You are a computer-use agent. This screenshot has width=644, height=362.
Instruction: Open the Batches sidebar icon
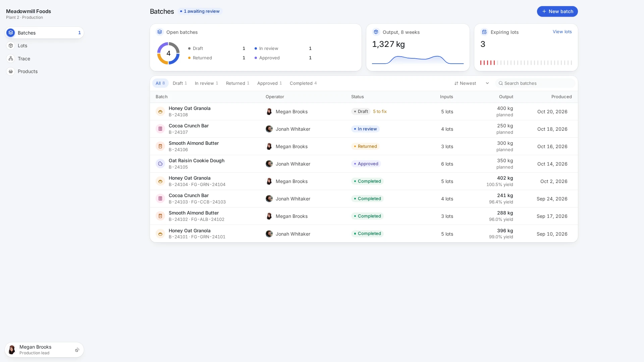tap(11, 33)
